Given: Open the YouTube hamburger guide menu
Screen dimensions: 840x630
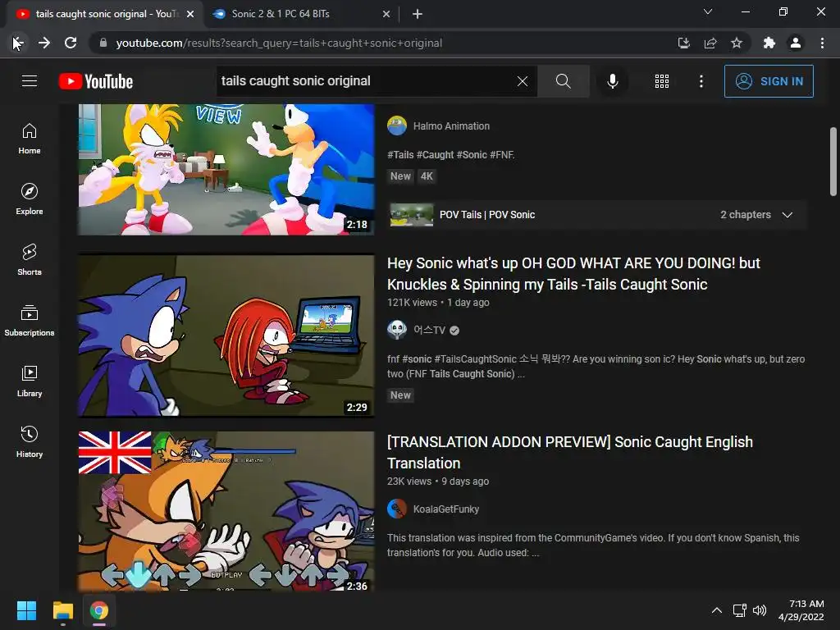Looking at the screenshot, I should pos(30,81).
